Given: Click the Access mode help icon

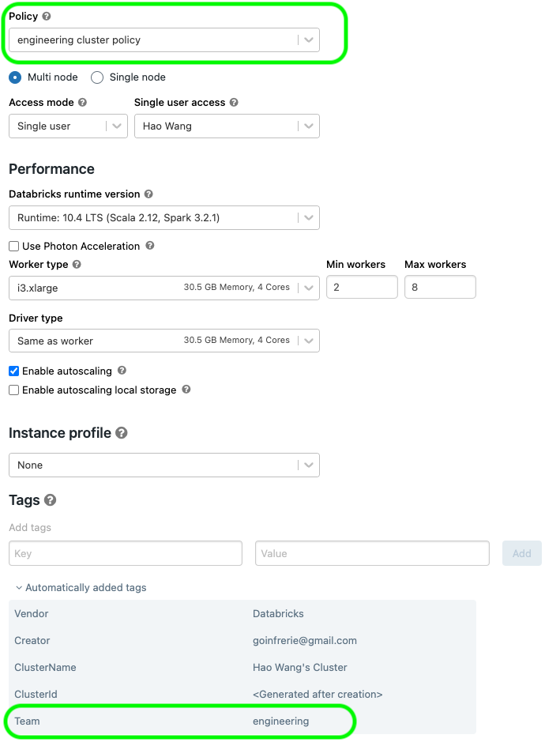Looking at the screenshot, I should click(x=83, y=103).
